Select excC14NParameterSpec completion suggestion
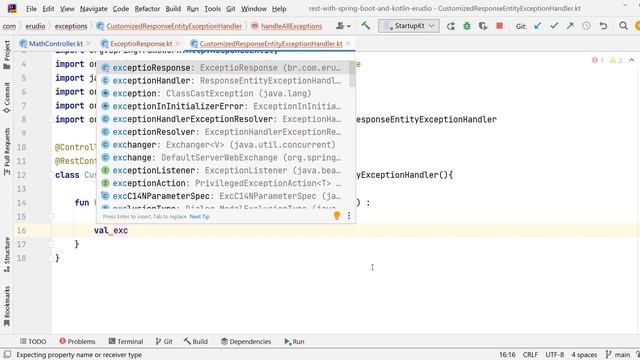The height and width of the screenshot is (360, 640). point(223,196)
